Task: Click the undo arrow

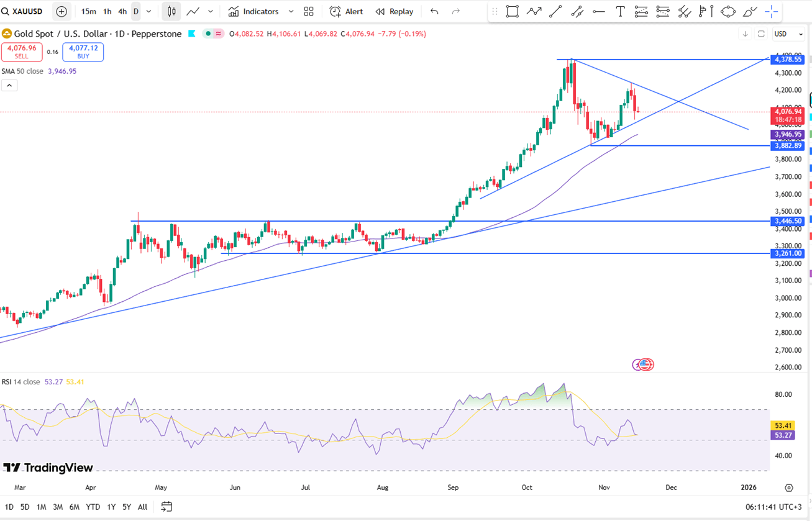Action: [x=434, y=12]
